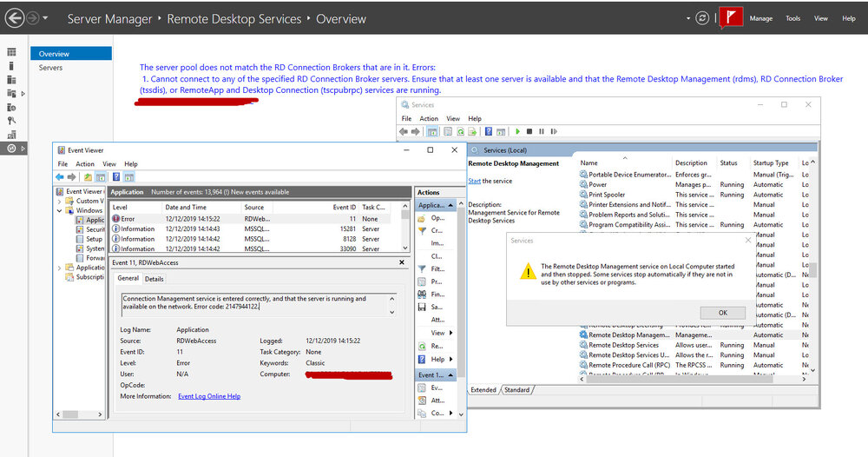868x457 pixels.
Task: Click the Server Manager refresh icon
Action: (x=702, y=18)
